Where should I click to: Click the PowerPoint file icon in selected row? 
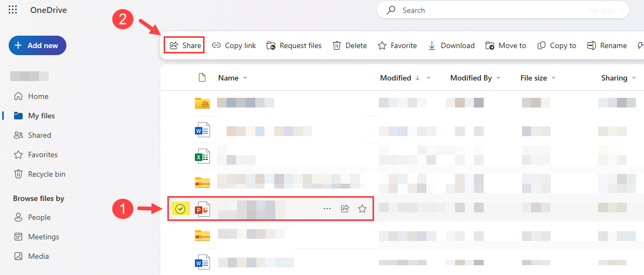[x=202, y=209]
